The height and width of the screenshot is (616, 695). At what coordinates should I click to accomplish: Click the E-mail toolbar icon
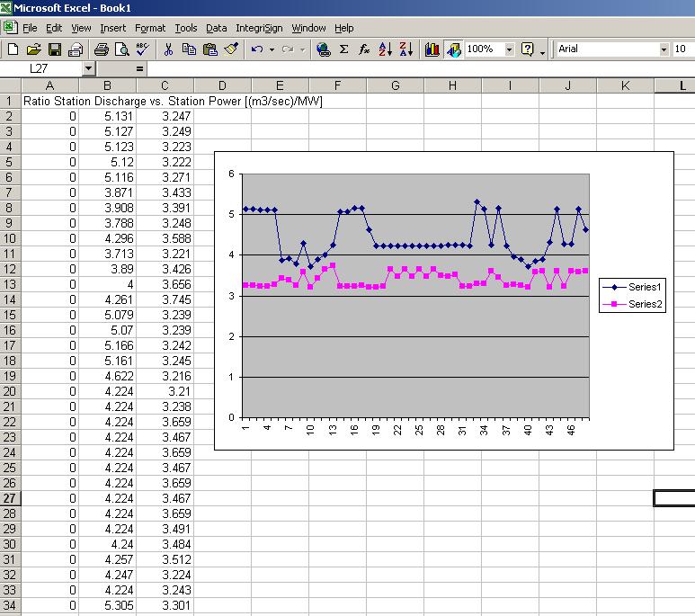click(76, 49)
